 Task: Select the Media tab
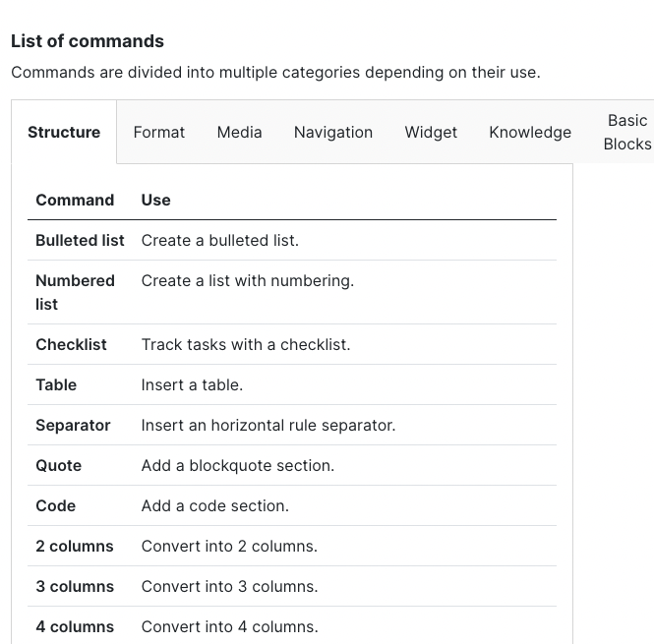239,132
